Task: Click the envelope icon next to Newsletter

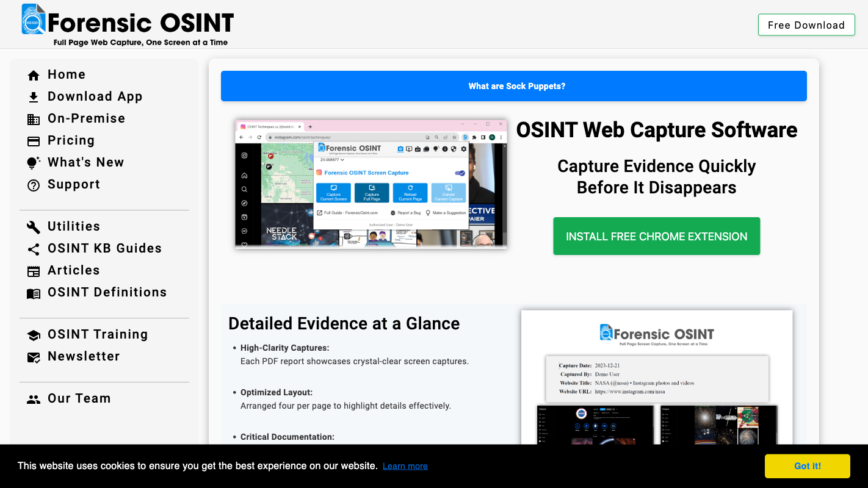Action: [34, 357]
